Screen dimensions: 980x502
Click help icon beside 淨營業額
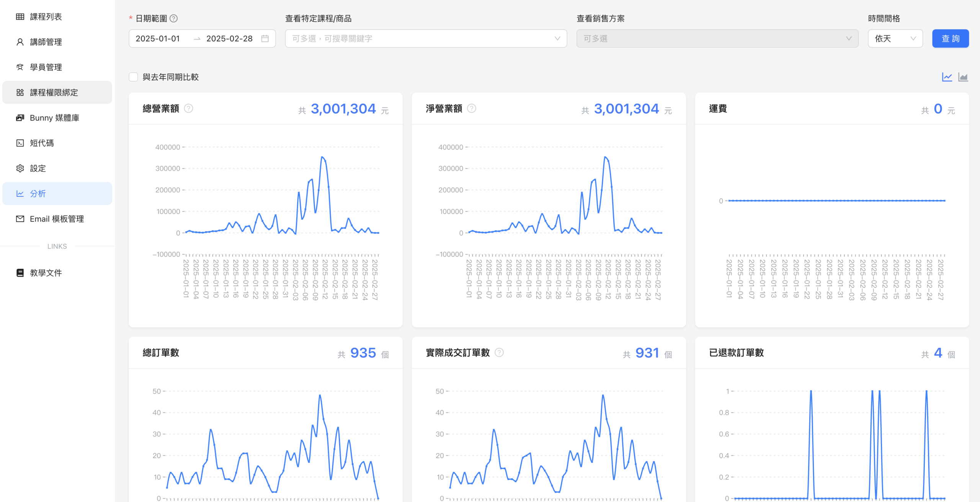point(472,109)
